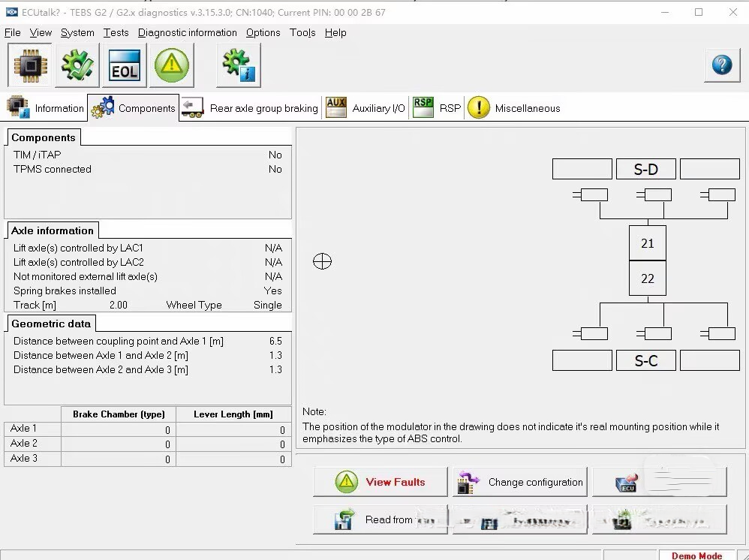The width and height of the screenshot is (749, 560).
Task: Open the gear with info toolbar icon
Action: tap(239, 65)
